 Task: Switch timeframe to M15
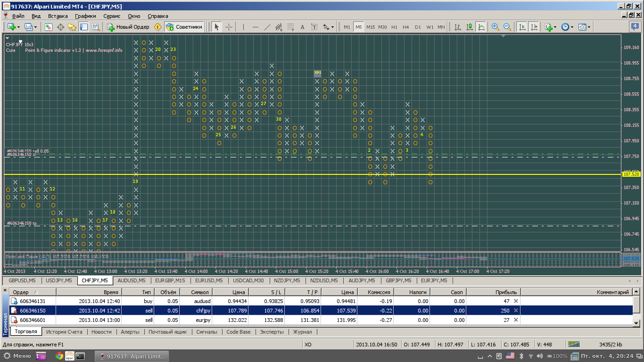point(371,27)
